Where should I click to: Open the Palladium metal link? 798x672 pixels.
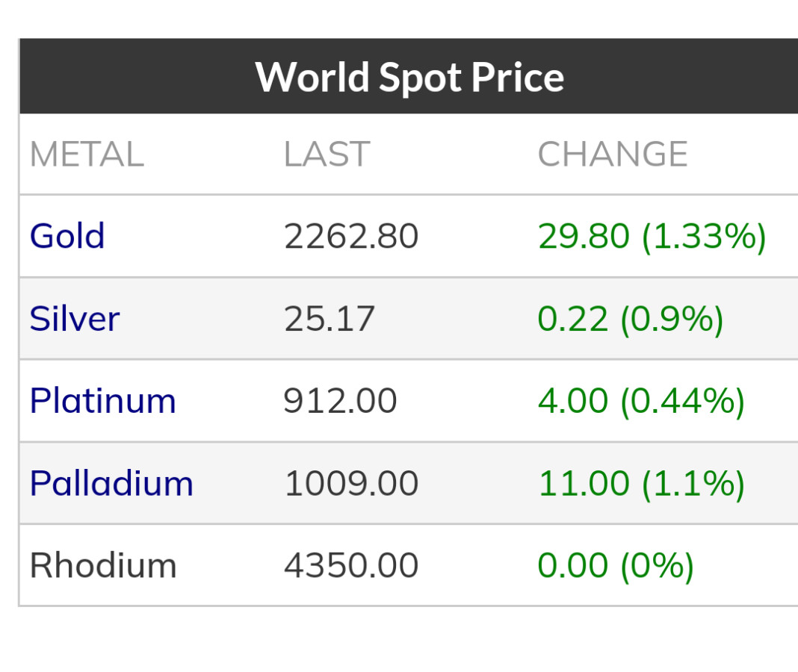(x=111, y=483)
